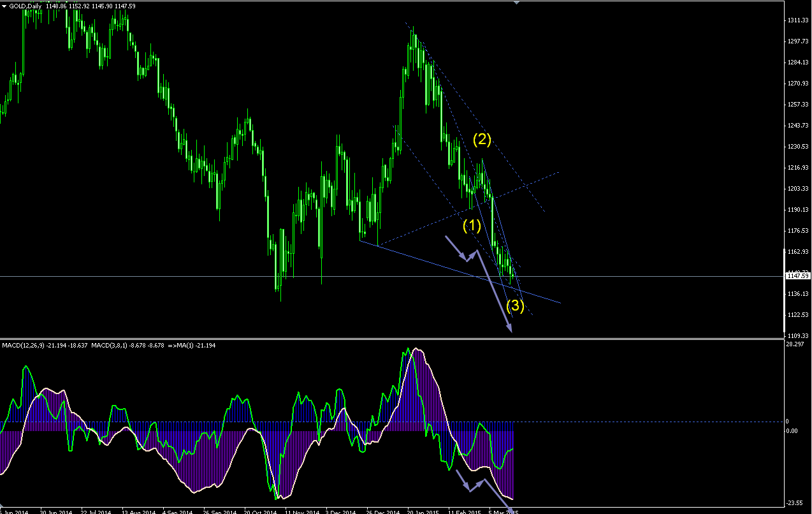Click 26 Dec 2014 on the time axis

(x=382, y=511)
